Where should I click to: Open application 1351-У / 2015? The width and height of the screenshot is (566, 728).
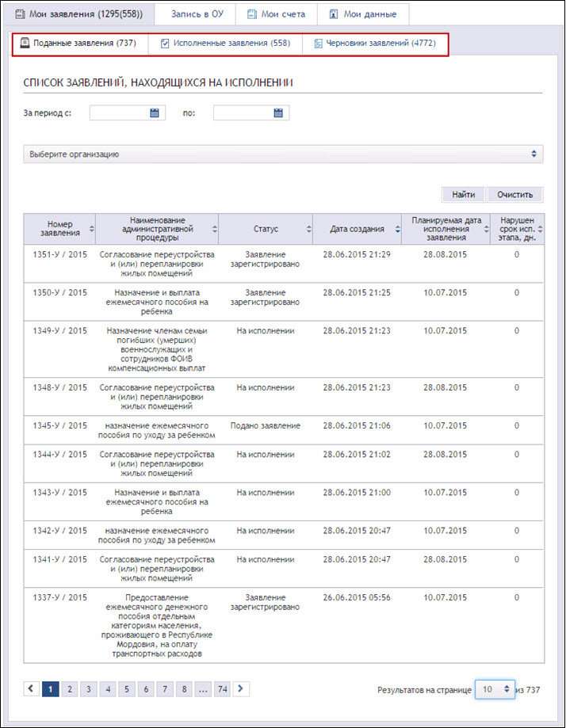(59, 254)
